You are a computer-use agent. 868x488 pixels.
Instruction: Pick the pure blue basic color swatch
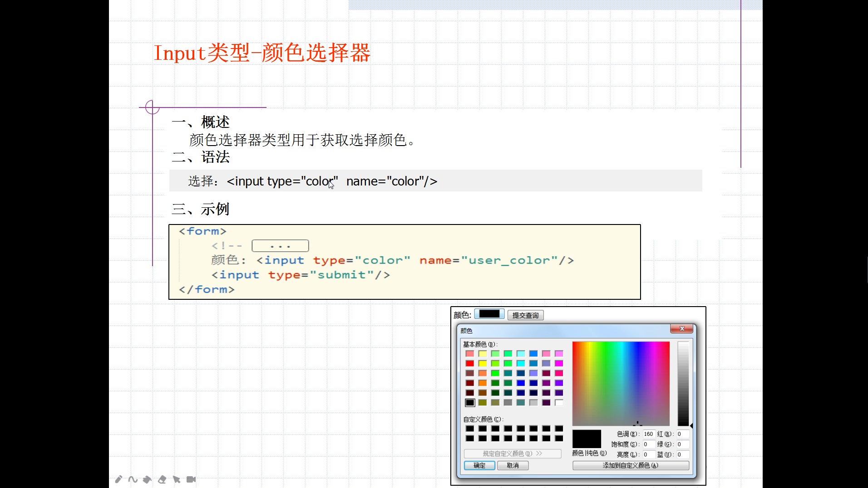click(x=521, y=383)
